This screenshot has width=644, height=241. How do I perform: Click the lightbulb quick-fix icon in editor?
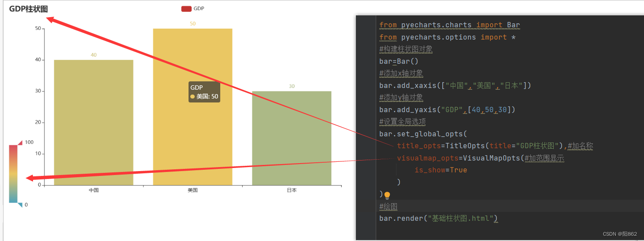(x=387, y=195)
